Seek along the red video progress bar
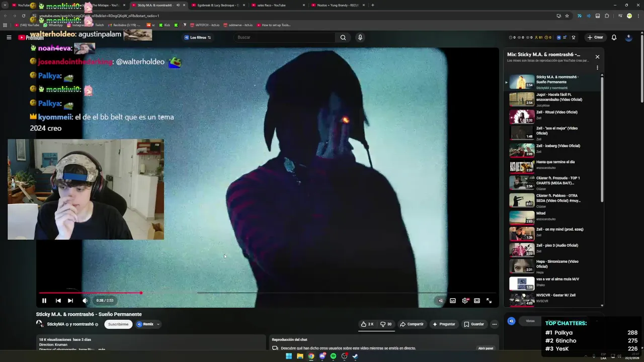 point(268,293)
